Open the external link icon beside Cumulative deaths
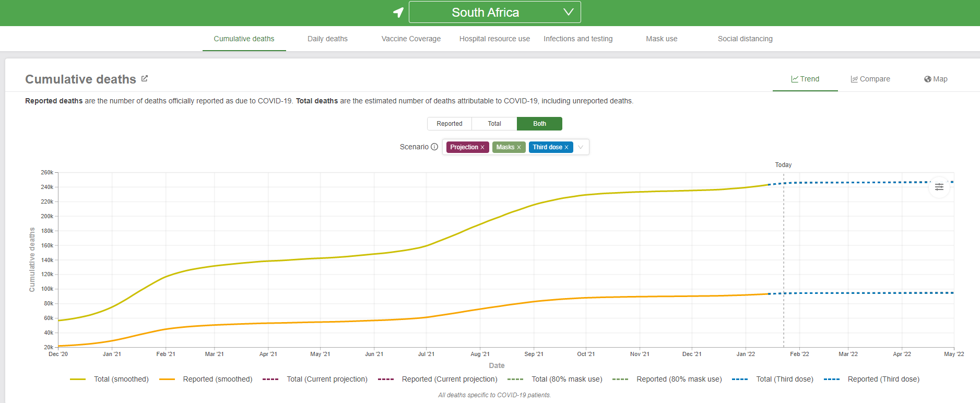The image size is (980, 403). [x=145, y=79]
